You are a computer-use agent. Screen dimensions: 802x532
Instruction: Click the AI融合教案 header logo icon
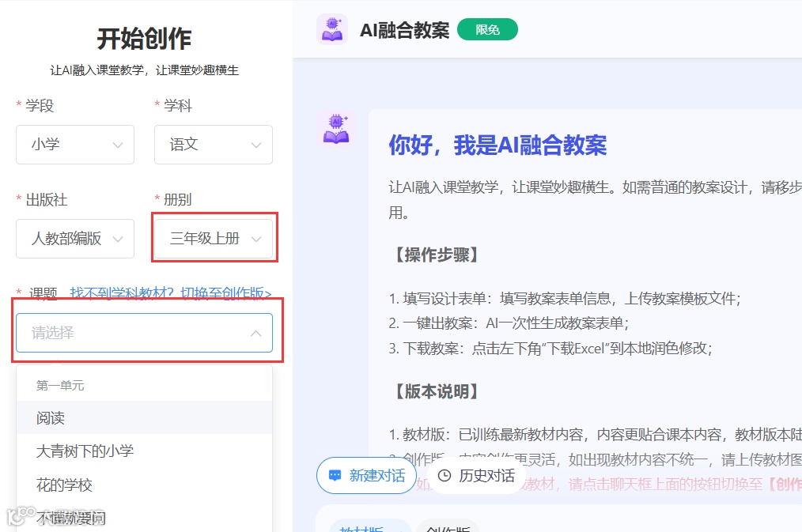coord(332,29)
